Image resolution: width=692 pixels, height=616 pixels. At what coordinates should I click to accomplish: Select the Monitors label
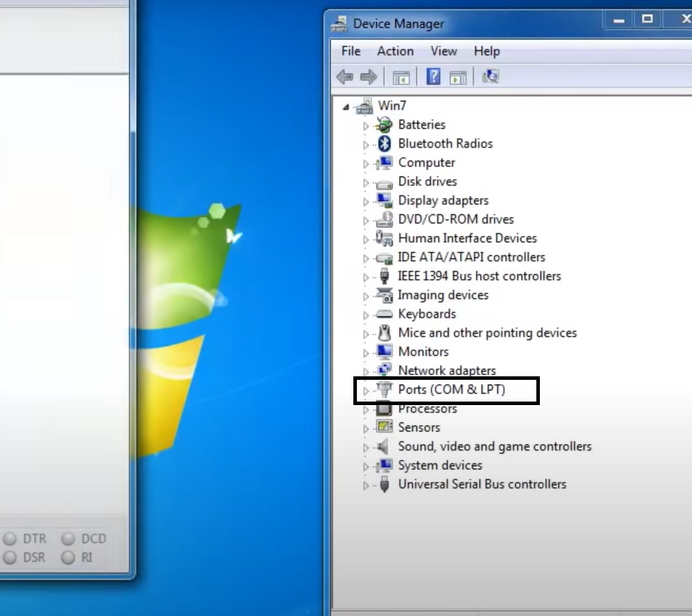[x=423, y=352]
